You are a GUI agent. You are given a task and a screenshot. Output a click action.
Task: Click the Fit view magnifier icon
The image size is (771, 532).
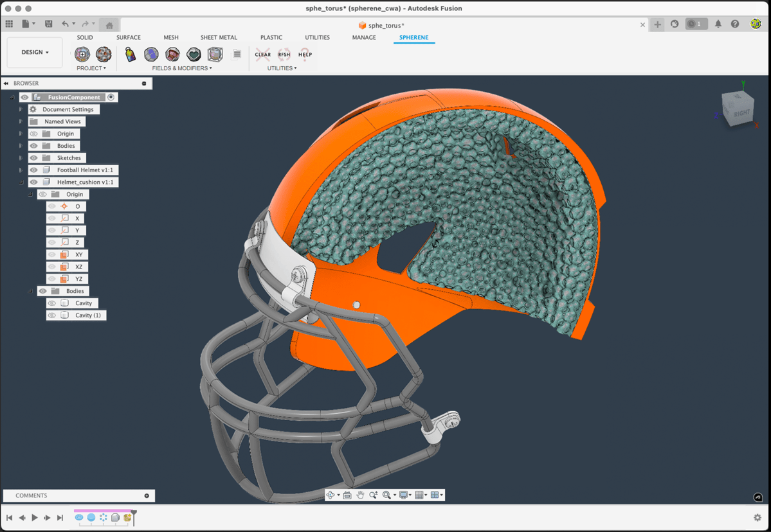pos(386,495)
